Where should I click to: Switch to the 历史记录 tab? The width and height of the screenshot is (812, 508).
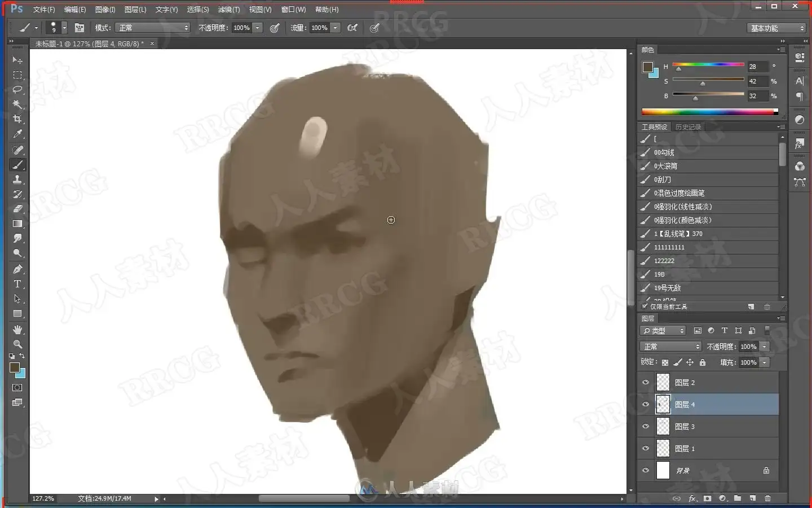click(x=688, y=127)
